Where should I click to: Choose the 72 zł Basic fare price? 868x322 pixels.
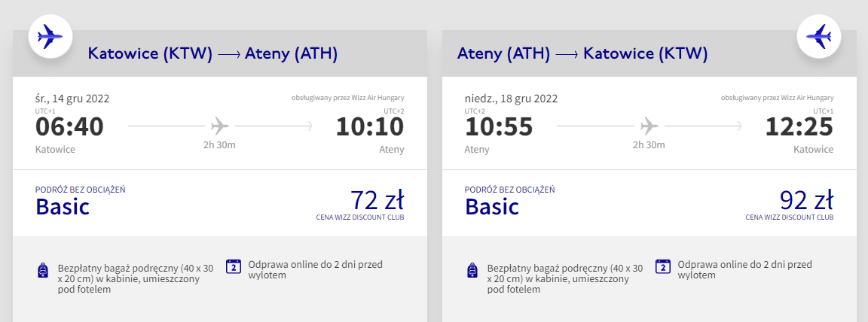tap(377, 200)
